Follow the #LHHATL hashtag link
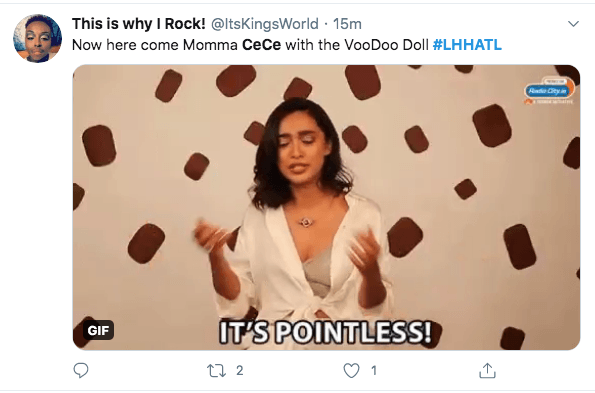The height and width of the screenshot is (393, 595). (x=467, y=45)
